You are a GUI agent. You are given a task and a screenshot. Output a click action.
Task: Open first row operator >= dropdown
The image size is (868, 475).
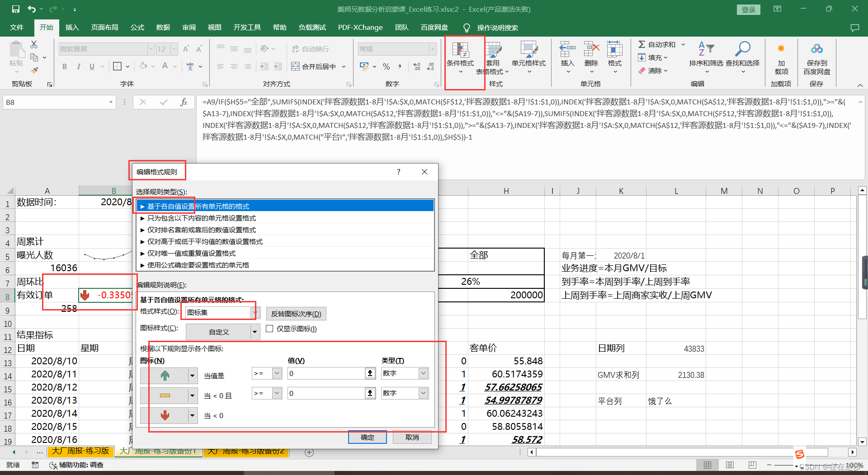tap(277, 373)
